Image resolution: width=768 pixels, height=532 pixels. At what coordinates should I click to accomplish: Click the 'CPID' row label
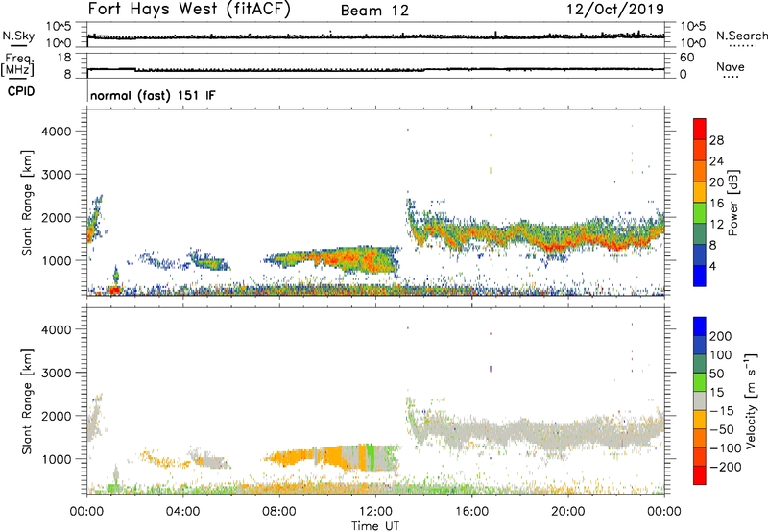(x=21, y=91)
